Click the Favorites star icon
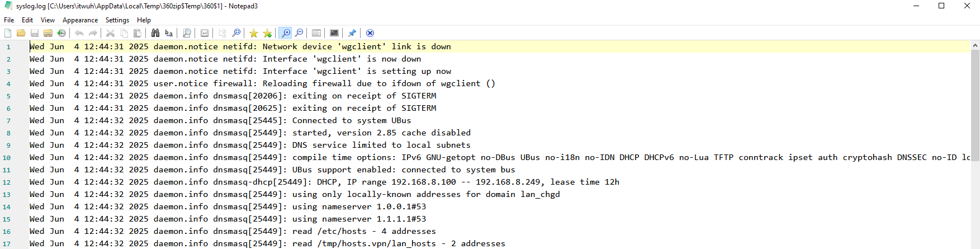The width and height of the screenshot is (980, 249). [254, 33]
